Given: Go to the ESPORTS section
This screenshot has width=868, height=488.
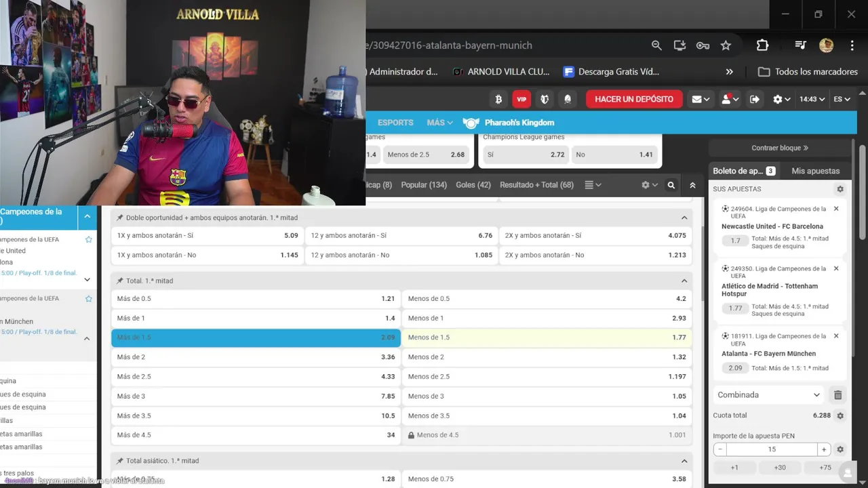Looking at the screenshot, I should click(395, 123).
